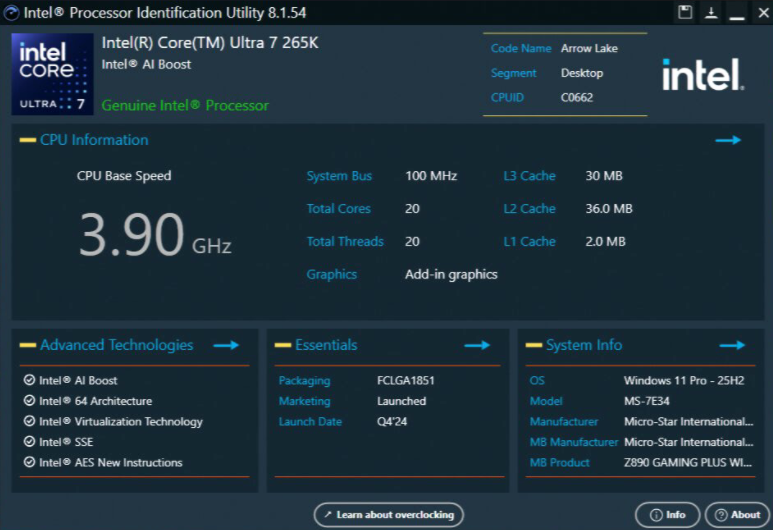Click the CPUID value C0662
Viewport: 773px width, 530px height.
pyautogui.click(x=577, y=98)
